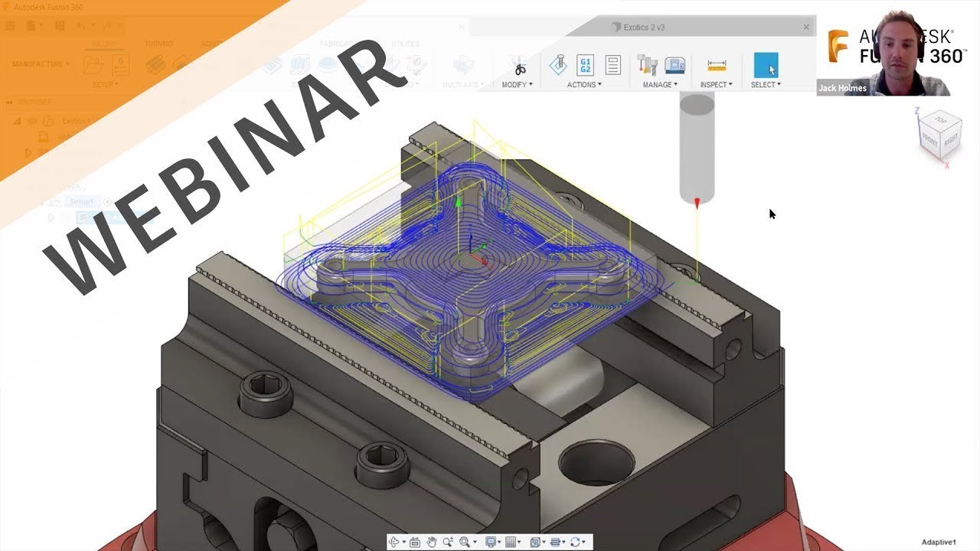980x551 pixels.
Task: Switch to the Turning tab
Action: point(158,44)
